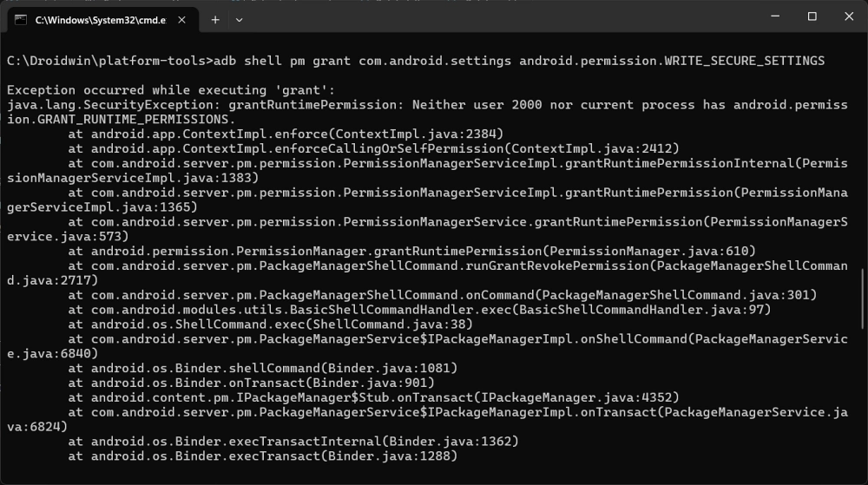Image resolution: width=868 pixels, height=485 pixels.
Task: Select the C:\Windows\System32\cmd.exe tab
Action: pyautogui.click(x=95, y=19)
